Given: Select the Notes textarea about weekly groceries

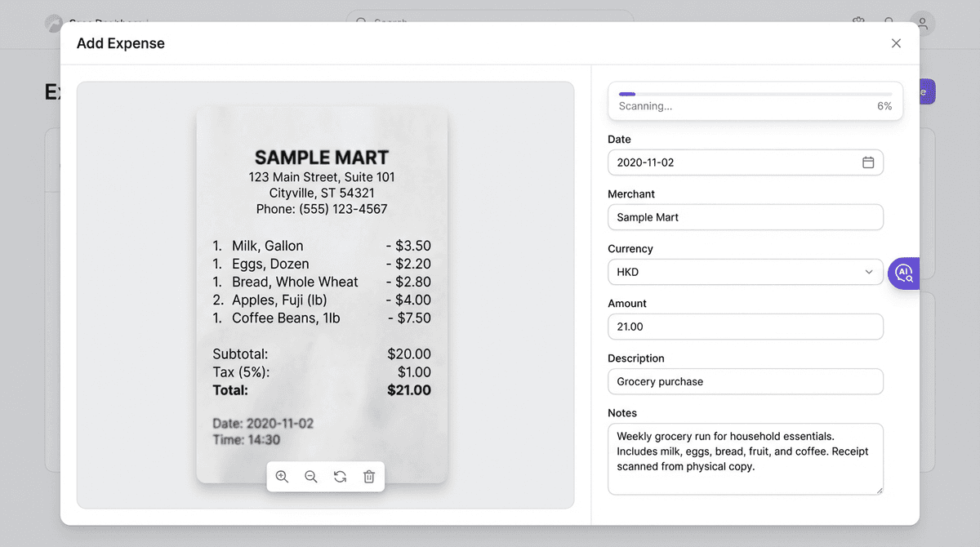Looking at the screenshot, I should [745, 459].
